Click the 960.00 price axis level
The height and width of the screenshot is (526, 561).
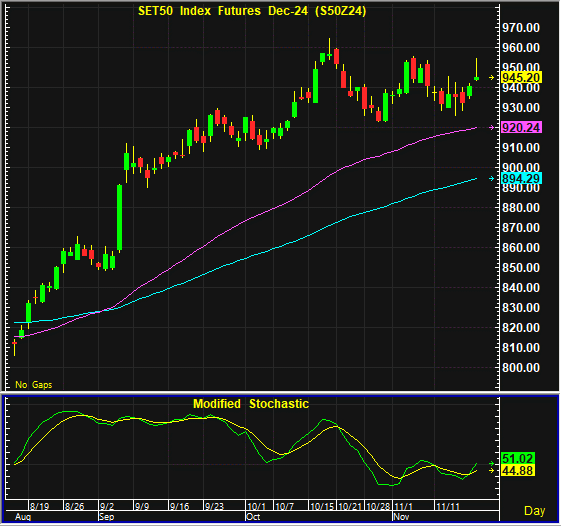(521, 48)
